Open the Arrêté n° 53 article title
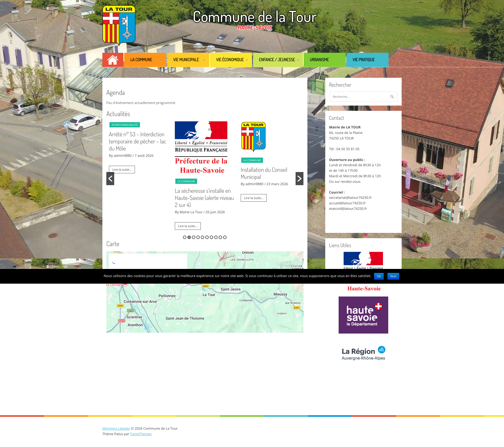This screenshot has height=447, width=504. (x=138, y=142)
